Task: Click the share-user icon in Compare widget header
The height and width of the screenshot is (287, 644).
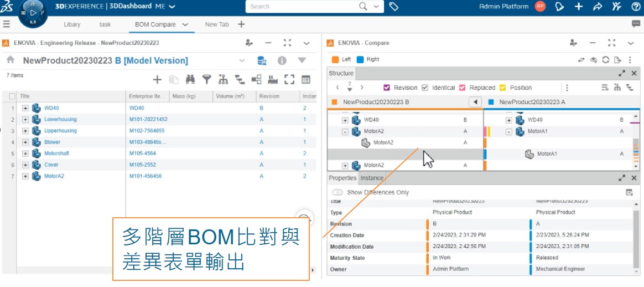Action: coord(573,43)
